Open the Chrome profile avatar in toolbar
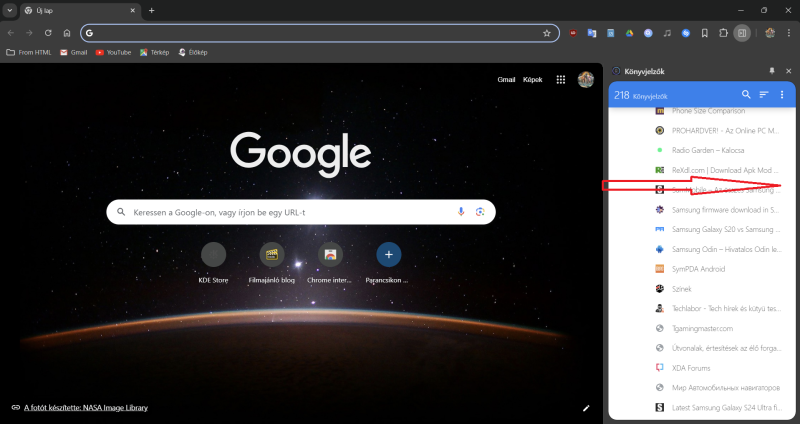Viewport: 800px width, 424px height. pos(770,33)
